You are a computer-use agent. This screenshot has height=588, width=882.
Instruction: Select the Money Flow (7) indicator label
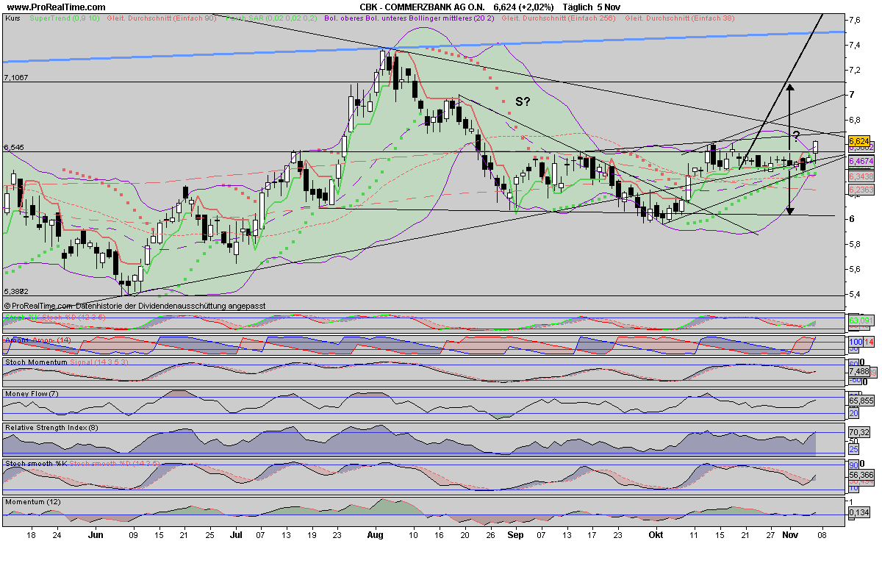[31, 394]
